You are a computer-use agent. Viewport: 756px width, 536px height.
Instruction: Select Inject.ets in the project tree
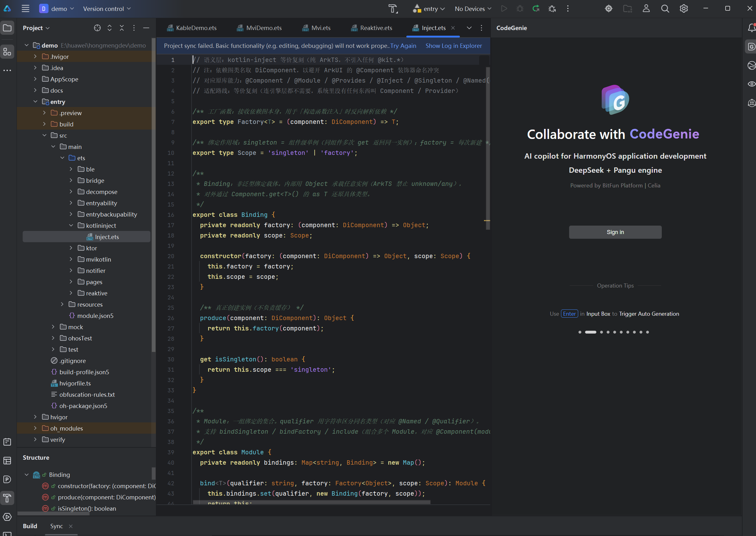86,237
